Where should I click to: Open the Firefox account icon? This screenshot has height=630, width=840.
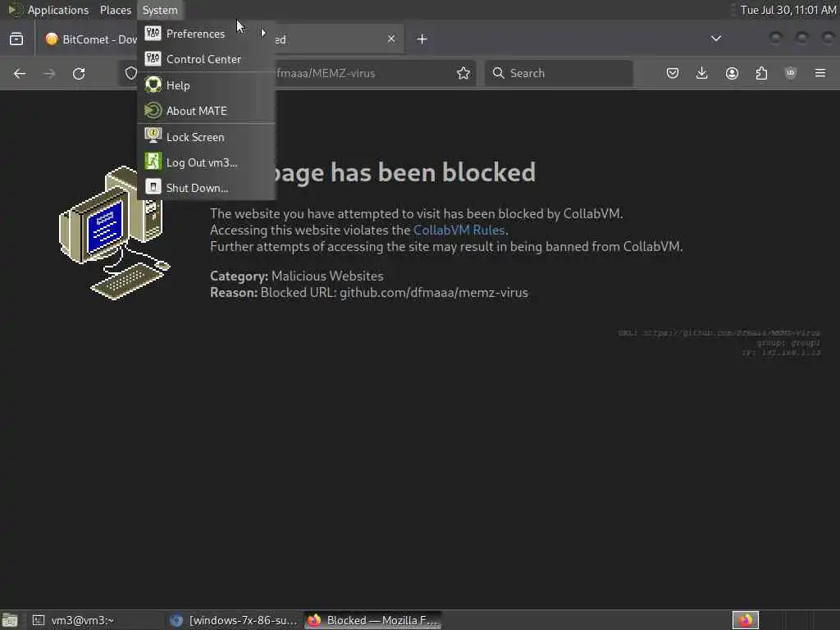click(x=732, y=73)
